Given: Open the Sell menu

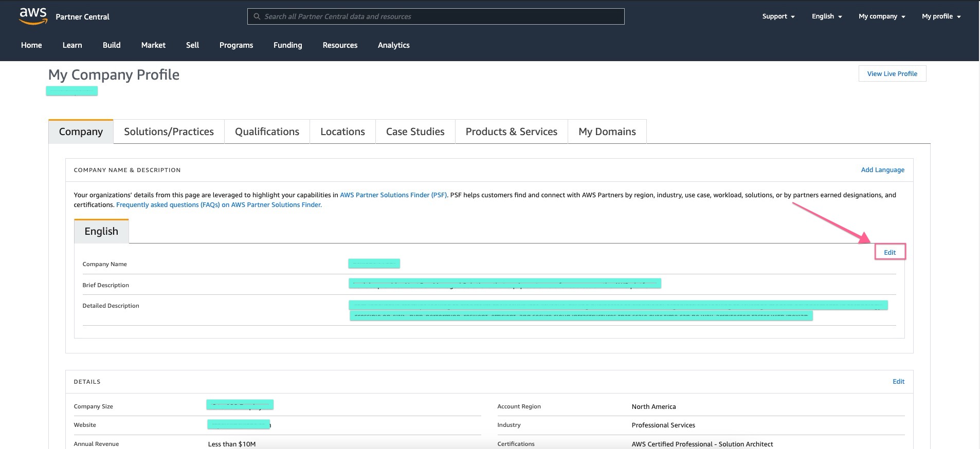Looking at the screenshot, I should pos(192,45).
